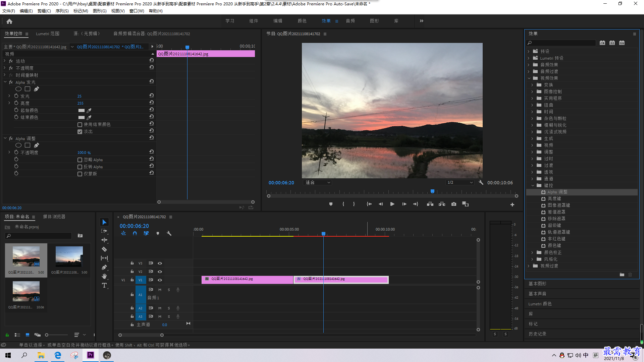Enable the 反转 Alpha checkbox
The image size is (644, 362).
(x=80, y=167)
